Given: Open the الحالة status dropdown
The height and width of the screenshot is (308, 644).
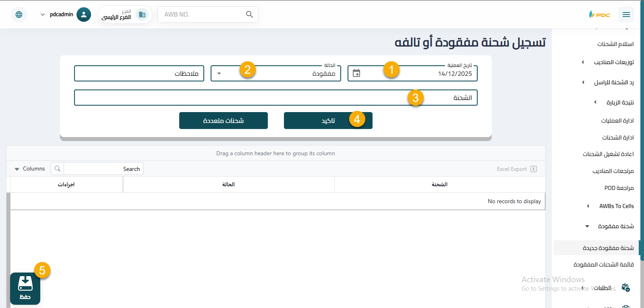Looking at the screenshot, I should 276,73.
